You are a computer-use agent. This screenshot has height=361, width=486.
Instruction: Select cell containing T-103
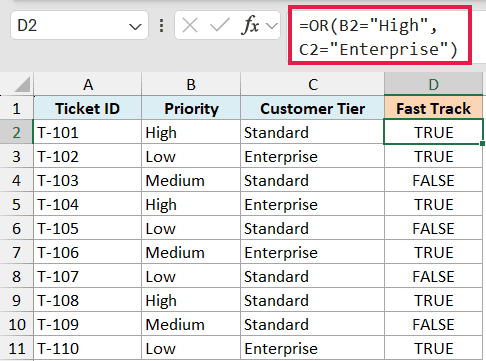click(88, 180)
